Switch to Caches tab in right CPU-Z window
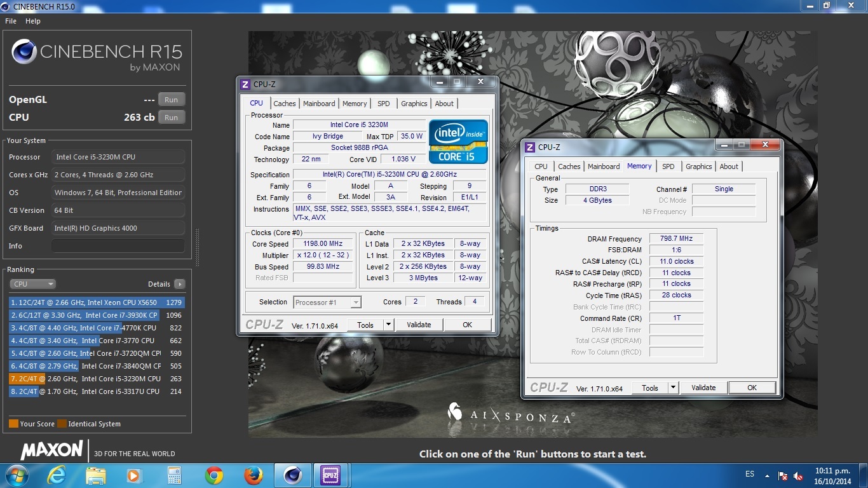 pos(569,166)
